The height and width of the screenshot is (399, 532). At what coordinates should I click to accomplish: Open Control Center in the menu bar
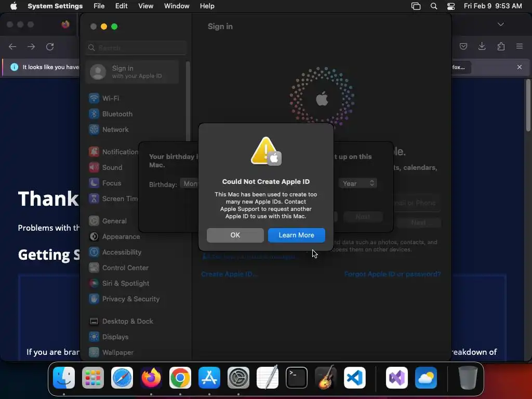(x=451, y=6)
